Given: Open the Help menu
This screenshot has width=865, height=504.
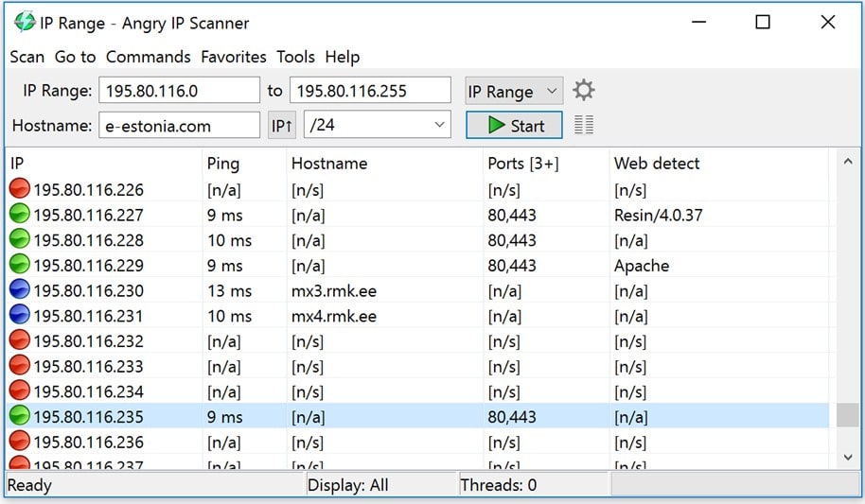Looking at the screenshot, I should click(x=342, y=57).
